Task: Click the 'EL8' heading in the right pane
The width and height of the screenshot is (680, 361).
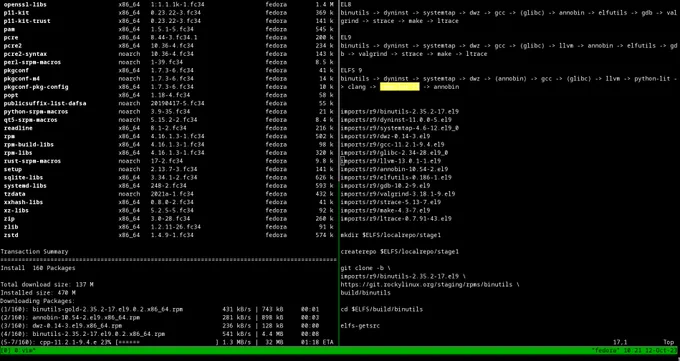Action: [346, 4]
